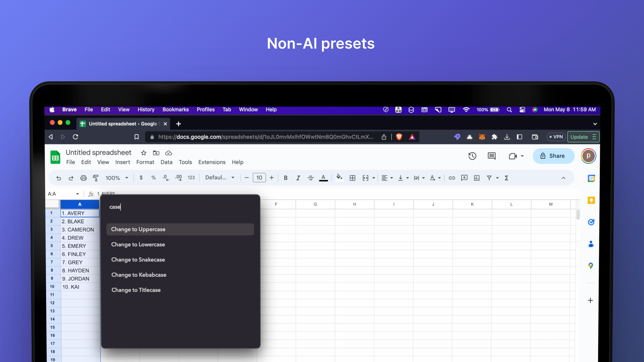Toggle italic formatting
Screen dimensions: 644x362
coord(298,178)
